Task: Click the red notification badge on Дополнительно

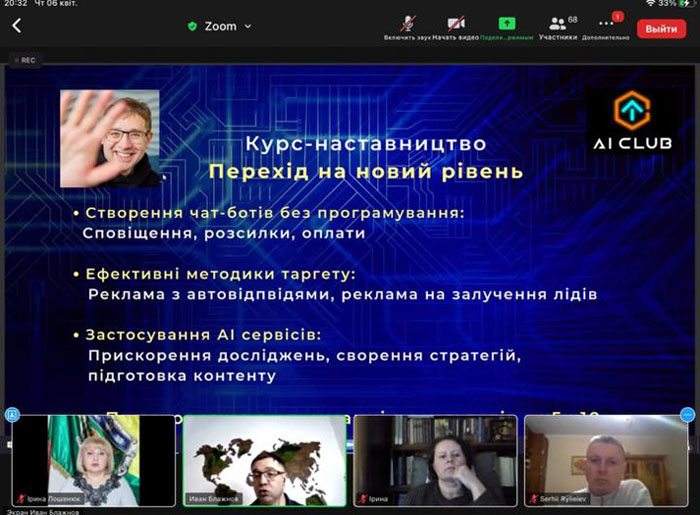Action: point(618,17)
